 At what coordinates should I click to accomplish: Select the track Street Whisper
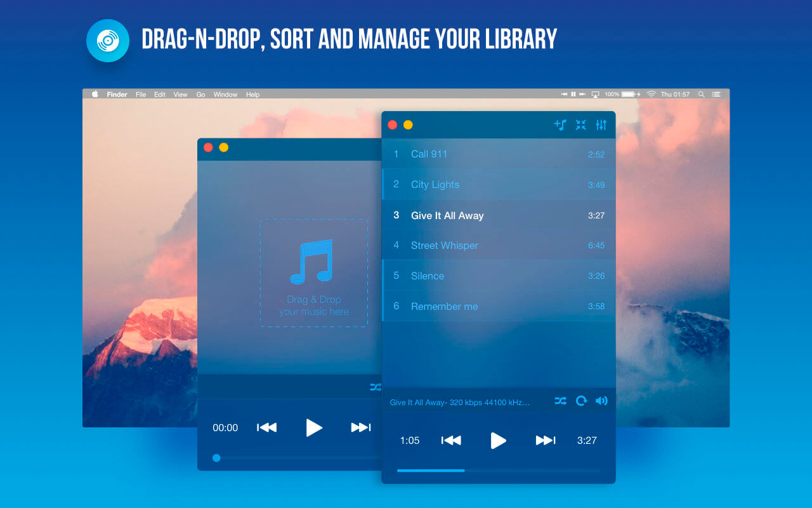(499, 245)
